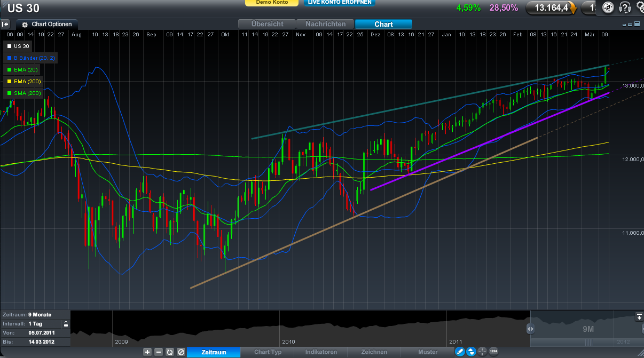Toggle the 1234 value display icon
The width and height of the screenshot is (644, 358).
coord(494,352)
